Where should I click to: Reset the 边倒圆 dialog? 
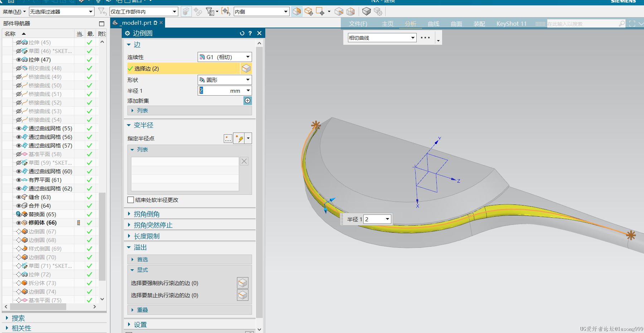242,33
